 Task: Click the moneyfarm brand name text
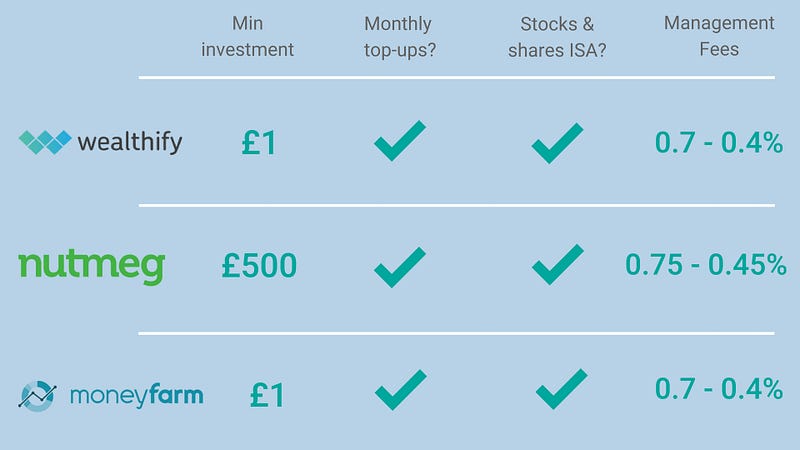coord(137,396)
